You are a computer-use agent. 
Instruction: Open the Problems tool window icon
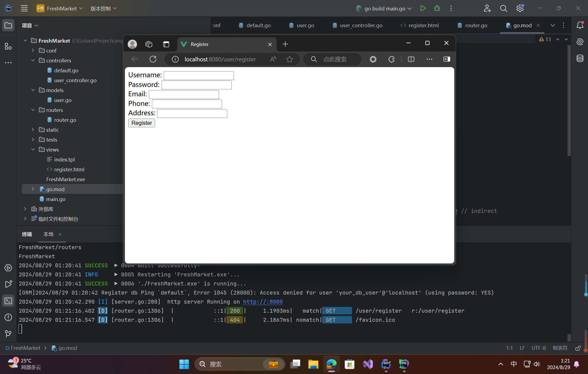click(8, 317)
